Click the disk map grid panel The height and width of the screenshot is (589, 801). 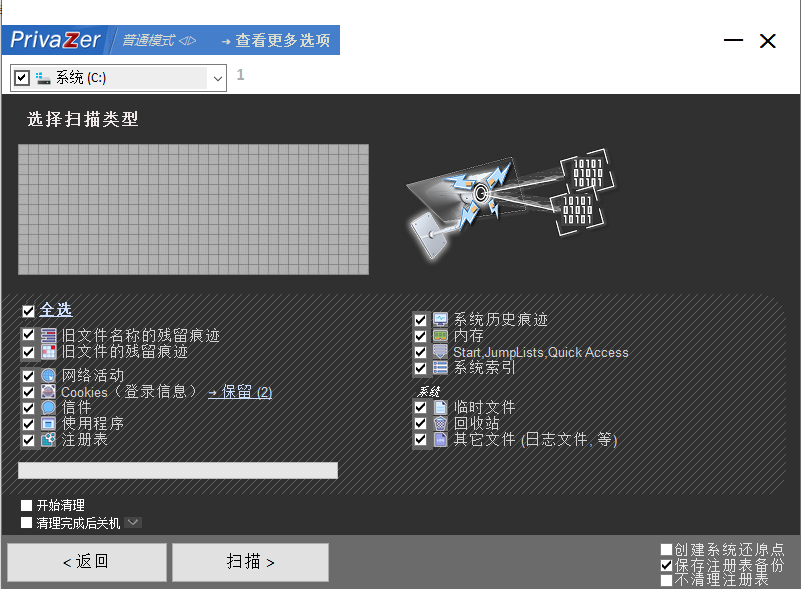pyautogui.click(x=193, y=209)
